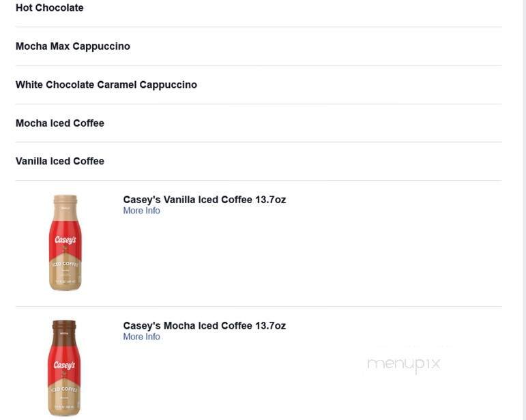The height and width of the screenshot is (420, 526).
Task: Click the brown cap of the mocha bottle
Action: point(64,325)
